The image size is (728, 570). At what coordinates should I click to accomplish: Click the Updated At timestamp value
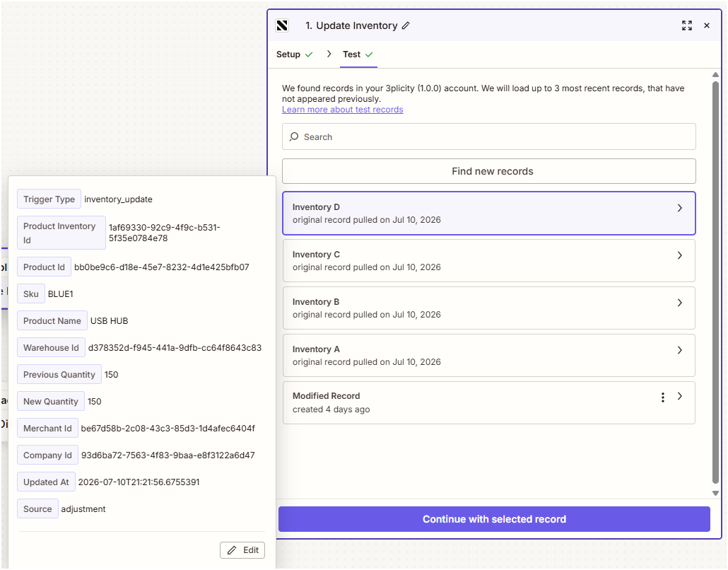tap(139, 483)
